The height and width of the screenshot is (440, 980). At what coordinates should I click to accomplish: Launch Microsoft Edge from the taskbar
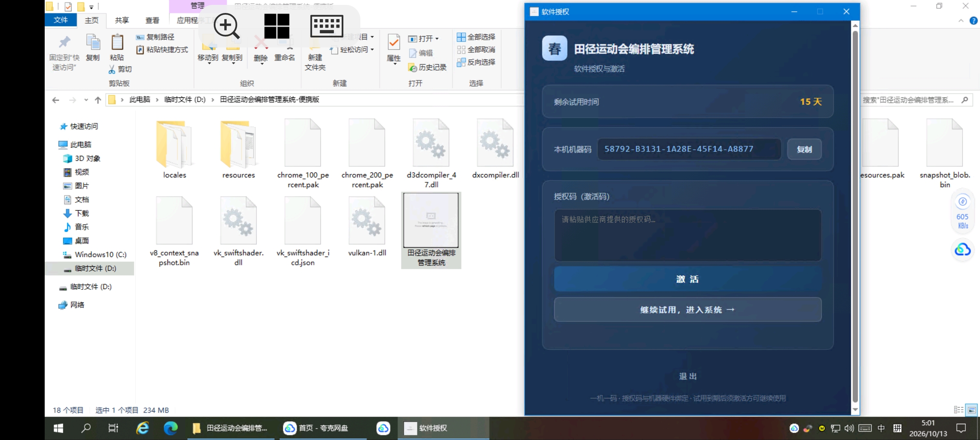point(171,428)
